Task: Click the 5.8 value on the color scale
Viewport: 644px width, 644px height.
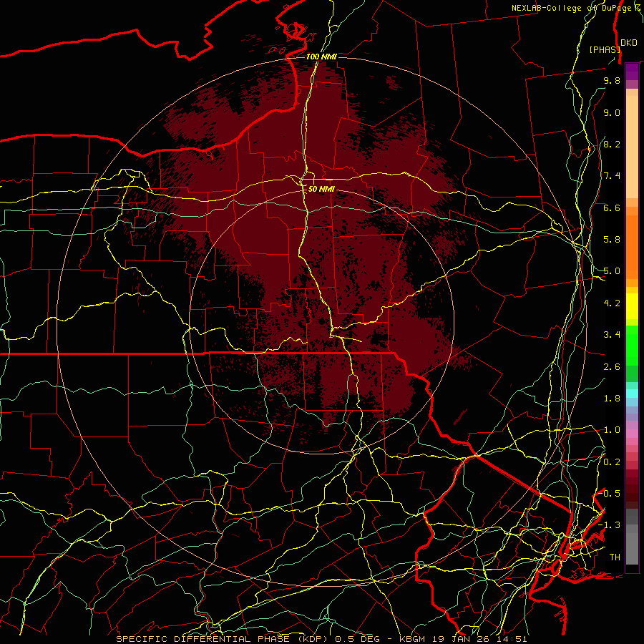Action: coord(612,240)
